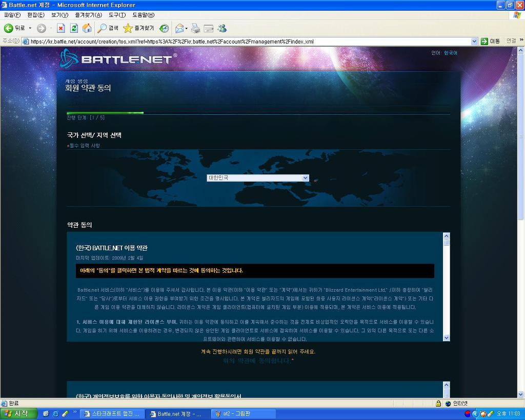Switch to the 스타크래프트 맵진 taskbar window

[x=112, y=414]
